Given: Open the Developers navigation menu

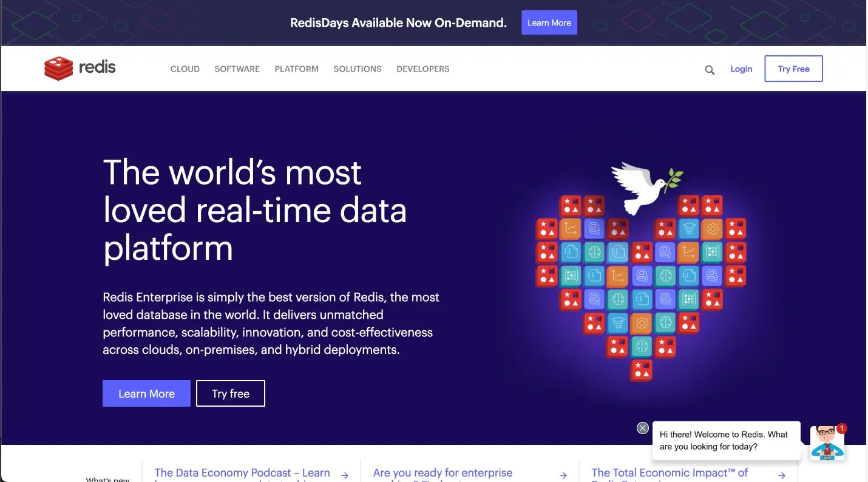Looking at the screenshot, I should click(423, 69).
